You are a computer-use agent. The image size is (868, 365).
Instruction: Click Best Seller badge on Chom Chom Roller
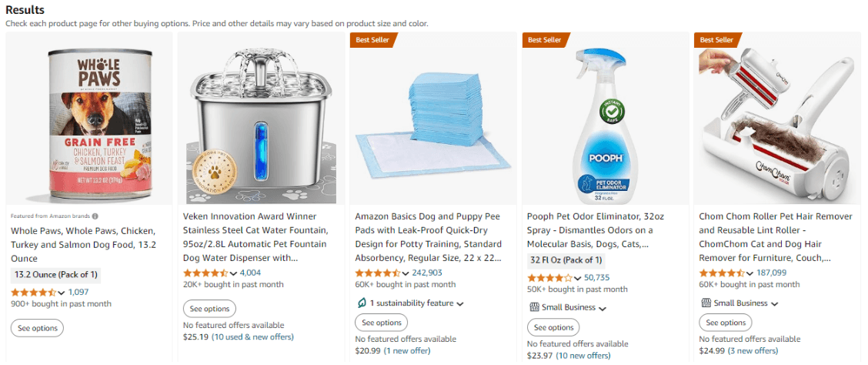[x=717, y=40]
